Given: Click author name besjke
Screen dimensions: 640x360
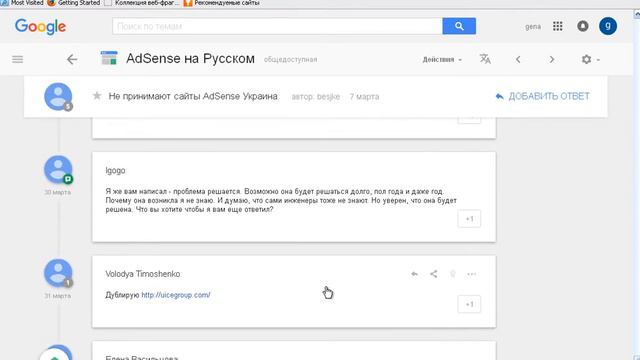Looking at the screenshot, I should click(328, 97).
